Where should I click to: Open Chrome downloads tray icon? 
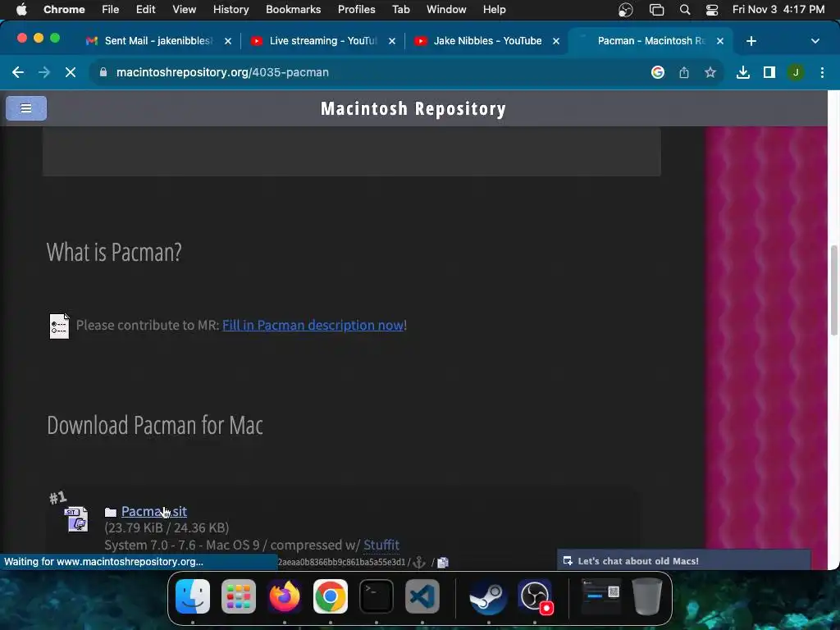coord(742,72)
